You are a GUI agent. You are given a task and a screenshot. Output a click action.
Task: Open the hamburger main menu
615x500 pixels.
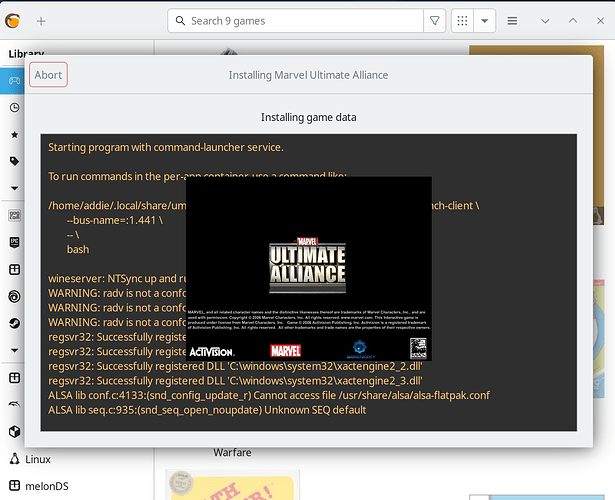pos(512,21)
